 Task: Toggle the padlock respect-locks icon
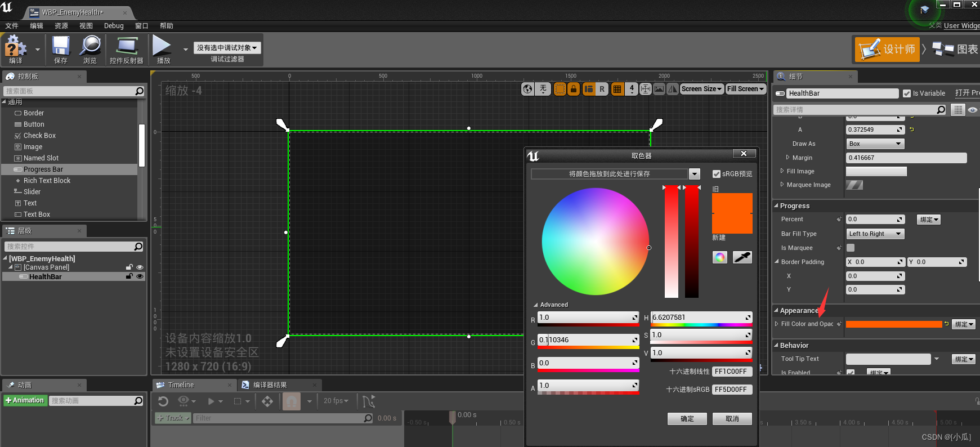[574, 89]
